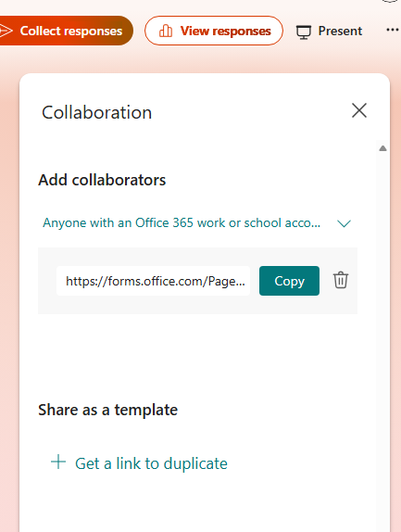Image resolution: width=401 pixels, height=532 pixels.
Task: Delete the collaboration link with trash icon
Action: tap(341, 280)
